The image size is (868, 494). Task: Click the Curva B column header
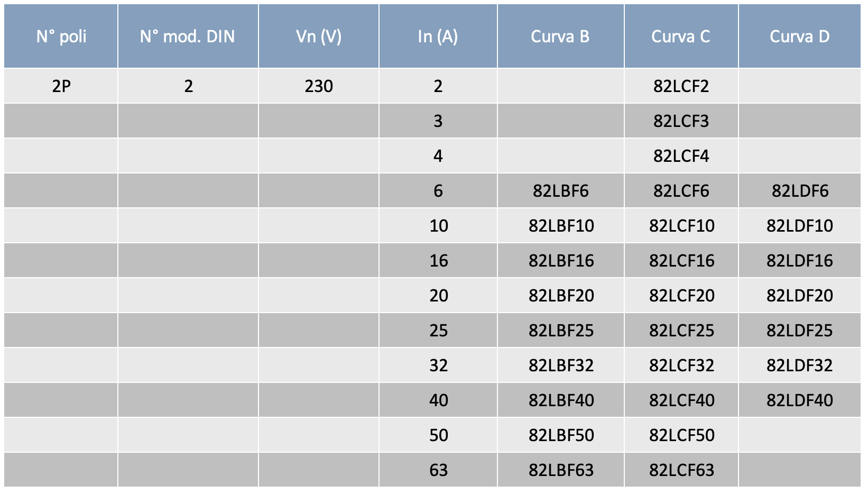click(560, 36)
